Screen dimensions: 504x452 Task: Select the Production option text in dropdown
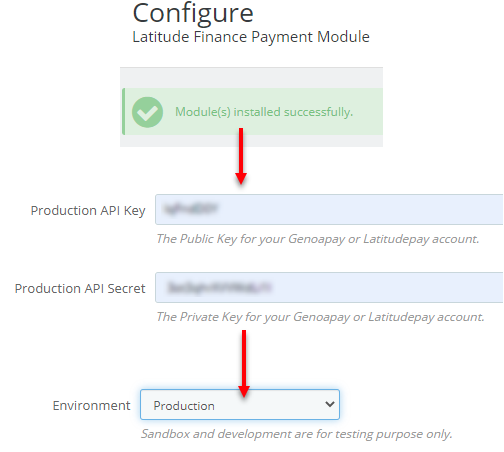point(184,406)
